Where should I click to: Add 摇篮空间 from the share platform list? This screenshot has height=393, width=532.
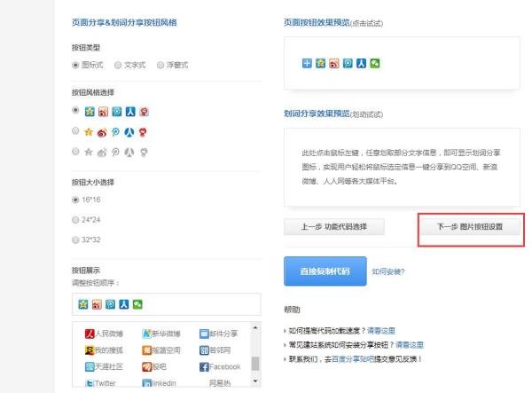pyautogui.click(x=161, y=350)
